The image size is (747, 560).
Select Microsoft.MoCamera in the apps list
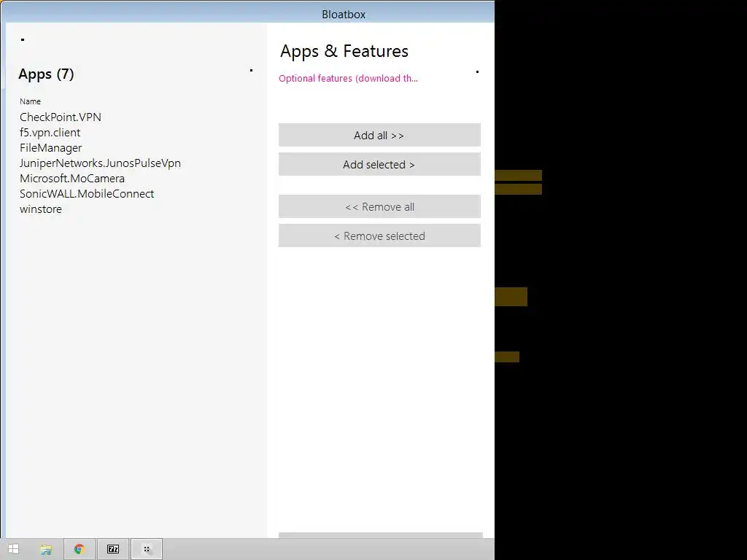[x=72, y=178]
